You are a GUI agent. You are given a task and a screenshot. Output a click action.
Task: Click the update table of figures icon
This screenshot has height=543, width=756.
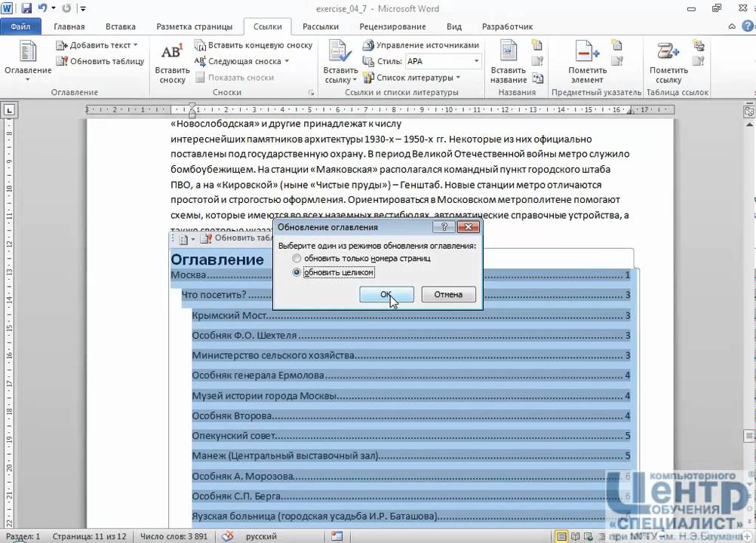tap(537, 61)
